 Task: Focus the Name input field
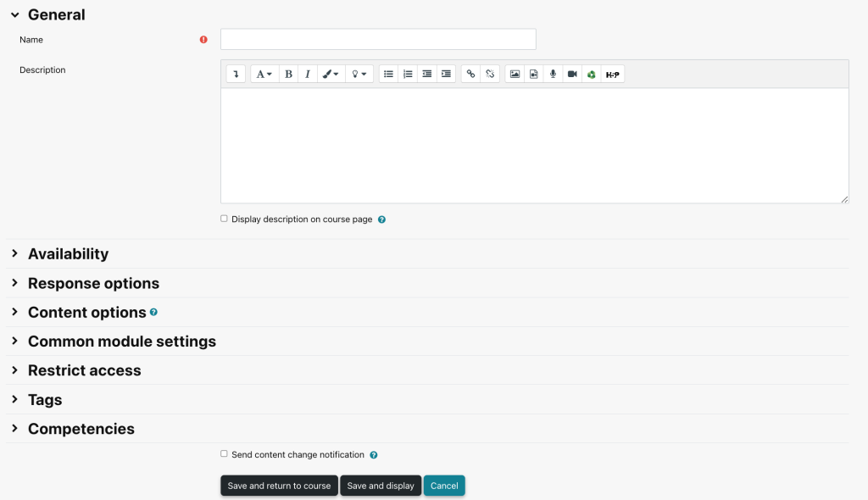coord(378,39)
